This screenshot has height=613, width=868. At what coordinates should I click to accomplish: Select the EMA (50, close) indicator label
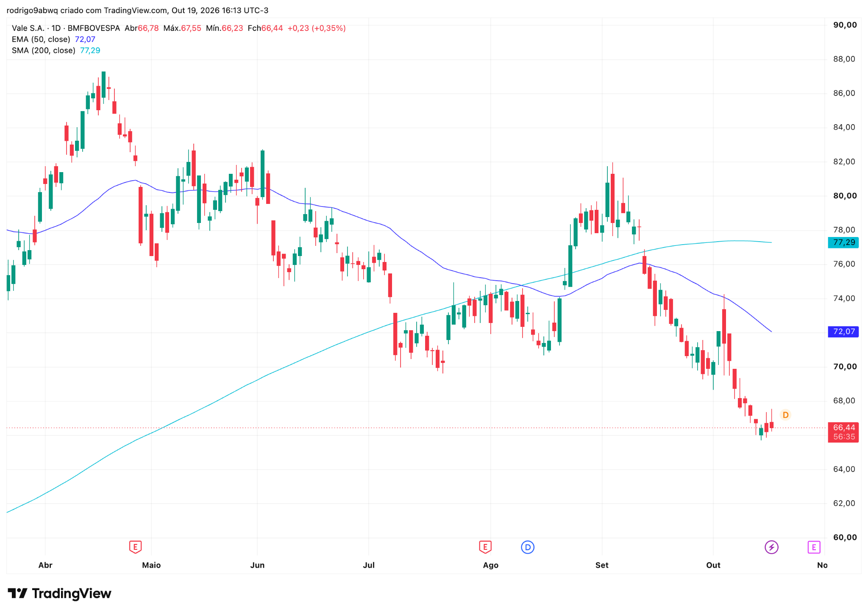(x=41, y=39)
